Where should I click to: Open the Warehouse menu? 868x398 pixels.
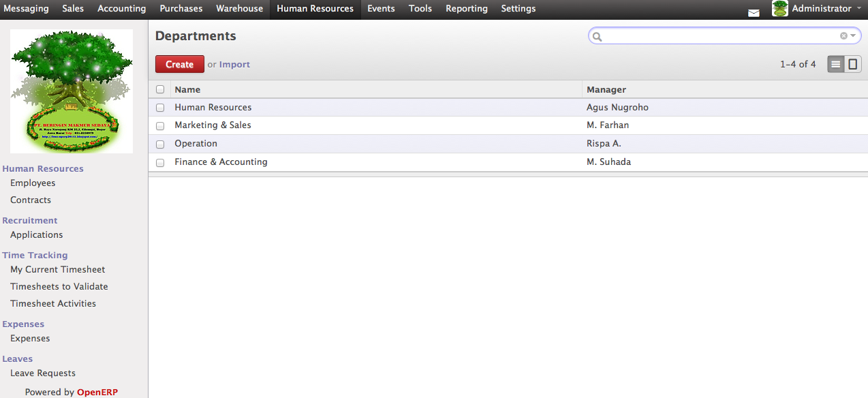click(x=240, y=9)
